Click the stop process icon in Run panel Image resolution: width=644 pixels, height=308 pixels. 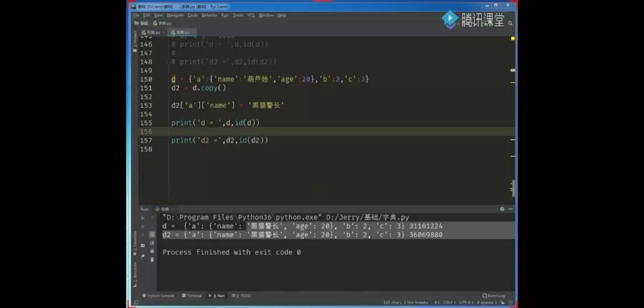[x=143, y=226]
